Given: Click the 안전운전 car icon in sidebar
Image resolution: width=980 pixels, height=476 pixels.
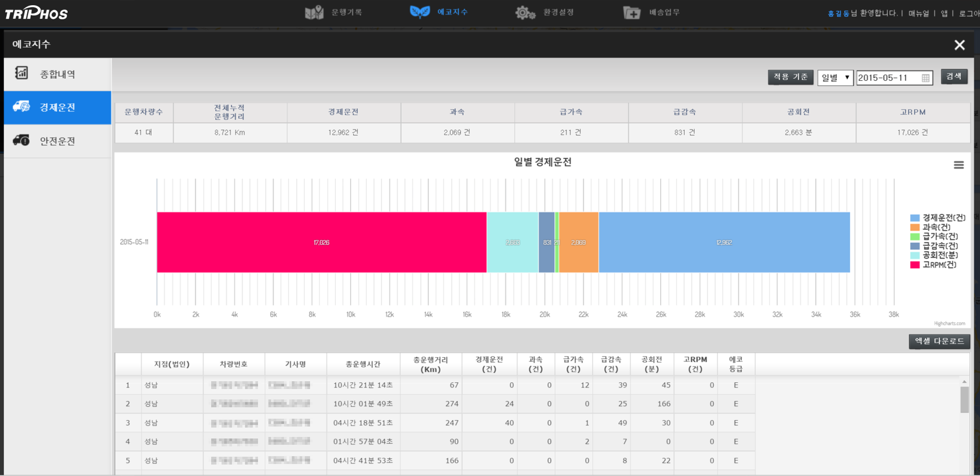Looking at the screenshot, I should [x=21, y=141].
